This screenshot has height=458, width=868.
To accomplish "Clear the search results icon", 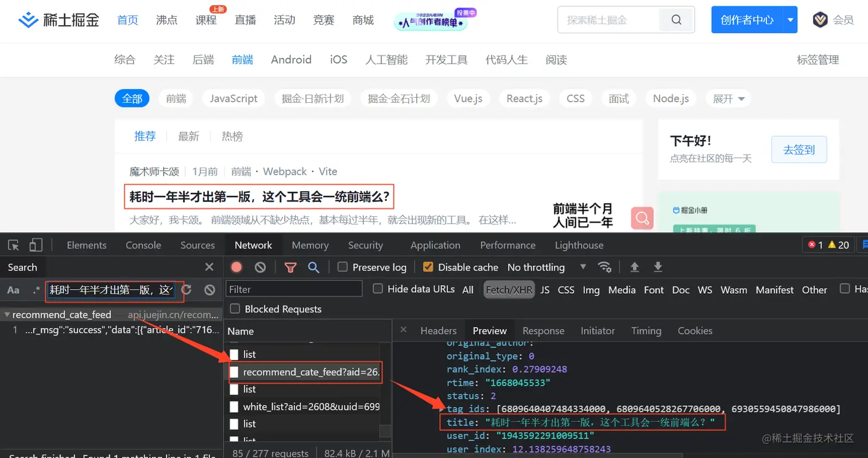I will 210,290.
